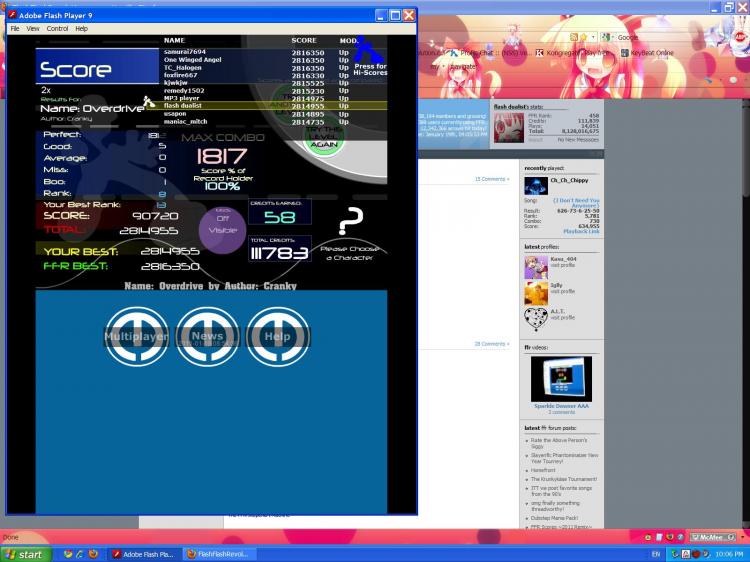
Task: Select the TC_Halogen score row
Action: coord(256,68)
